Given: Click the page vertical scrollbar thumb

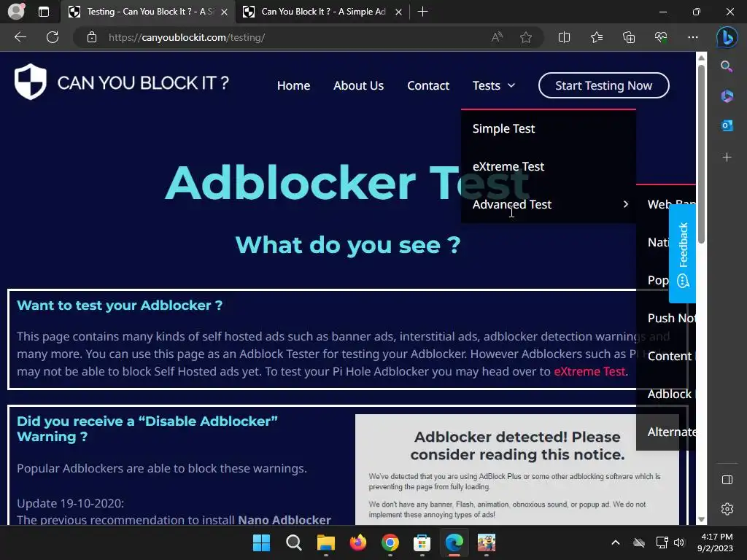Looking at the screenshot, I should [x=701, y=155].
